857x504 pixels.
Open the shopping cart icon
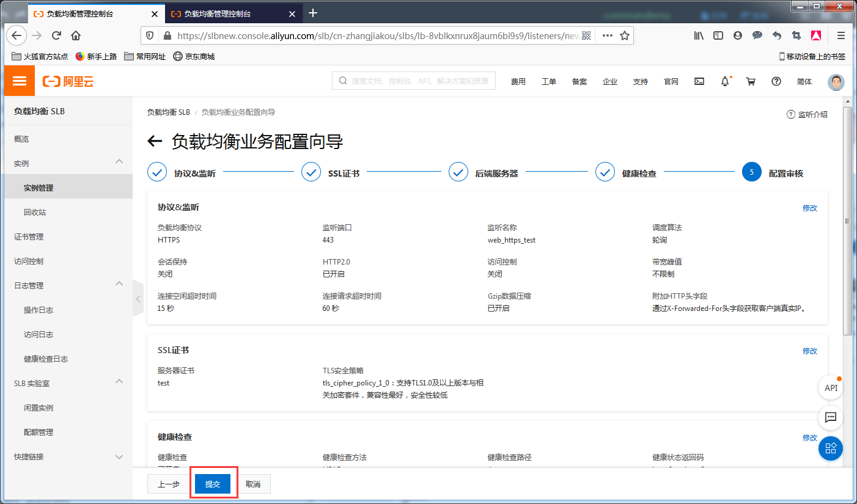[751, 81]
